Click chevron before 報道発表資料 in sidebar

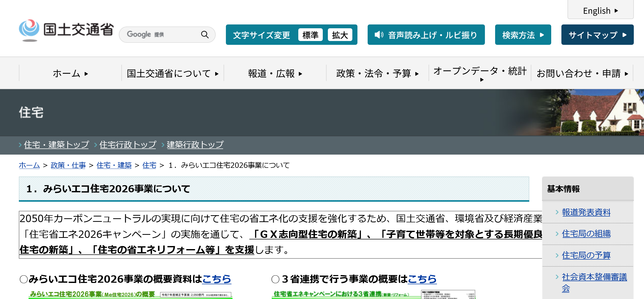(x=557, y=212)
